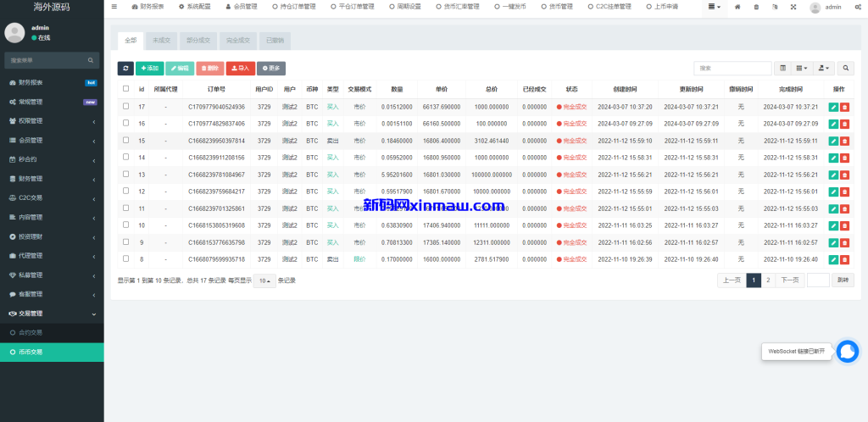Click the table 搜索 input field
The height and width of the screenshot is (422, 868).
coord(732,68)
